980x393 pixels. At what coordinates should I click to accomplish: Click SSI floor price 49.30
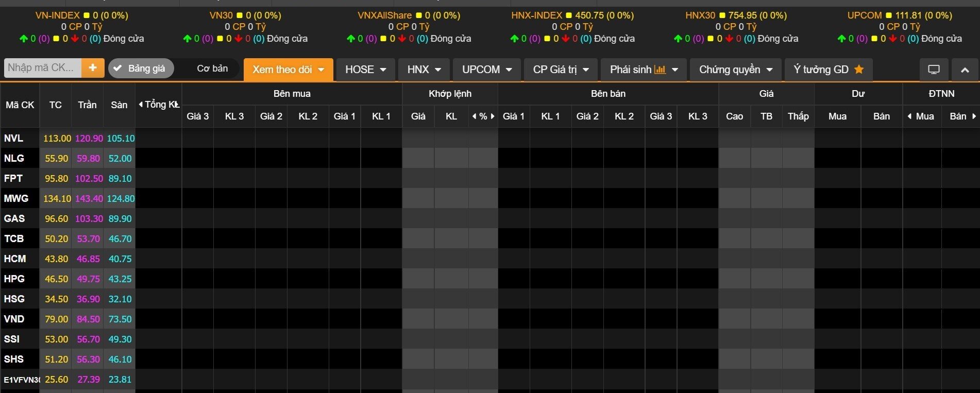120,339
